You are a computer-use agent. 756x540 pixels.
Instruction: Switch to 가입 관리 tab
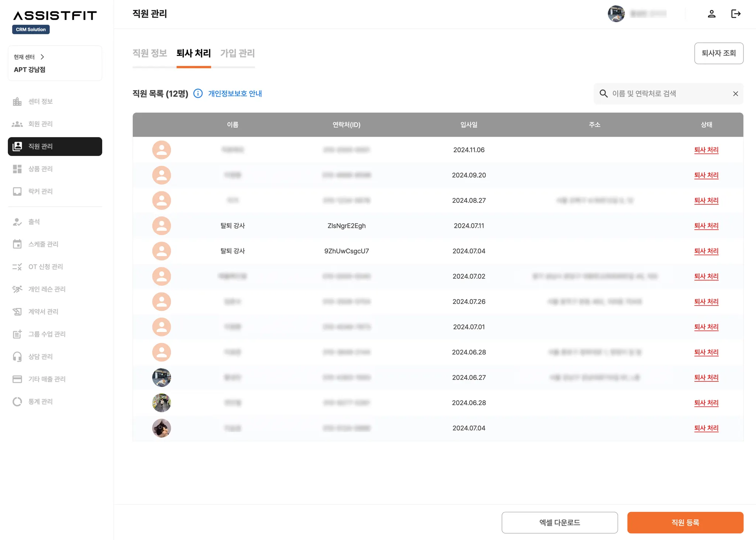pos(237,53)
